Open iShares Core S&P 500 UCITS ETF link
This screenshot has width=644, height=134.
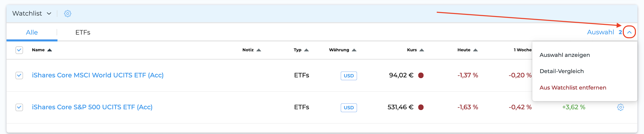[92, 107]
